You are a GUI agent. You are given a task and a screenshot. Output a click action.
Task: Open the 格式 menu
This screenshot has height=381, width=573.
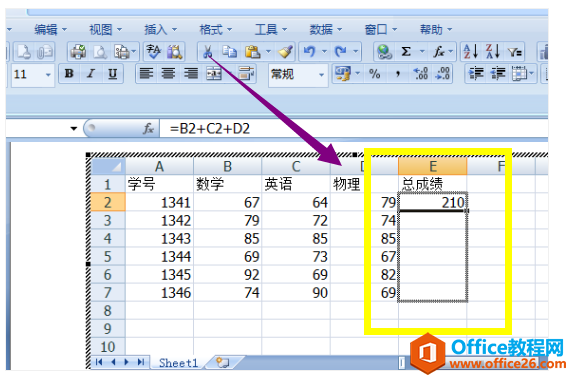tap(216, 29)
